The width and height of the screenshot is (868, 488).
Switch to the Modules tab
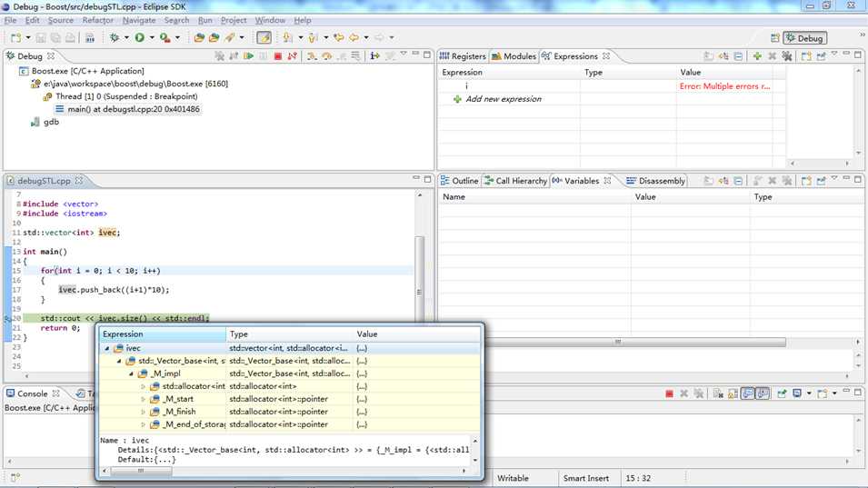coord(514,56)
